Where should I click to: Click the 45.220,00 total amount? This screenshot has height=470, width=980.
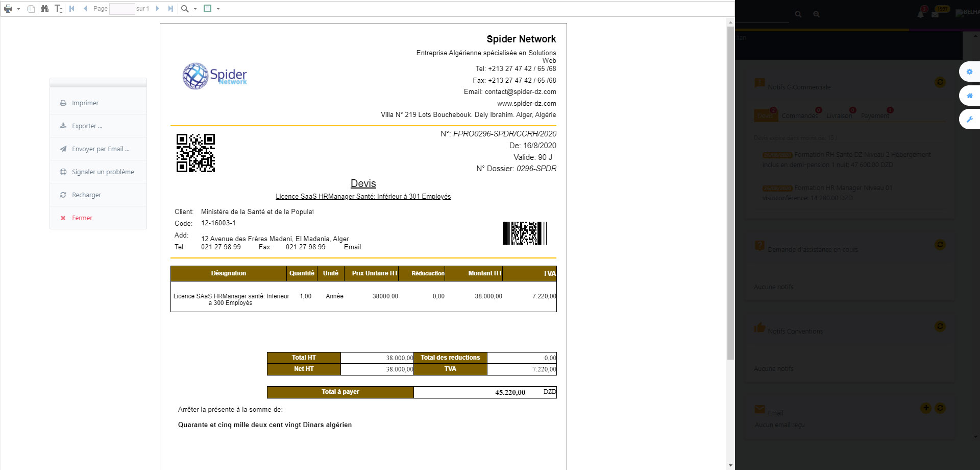click(510, 392)
